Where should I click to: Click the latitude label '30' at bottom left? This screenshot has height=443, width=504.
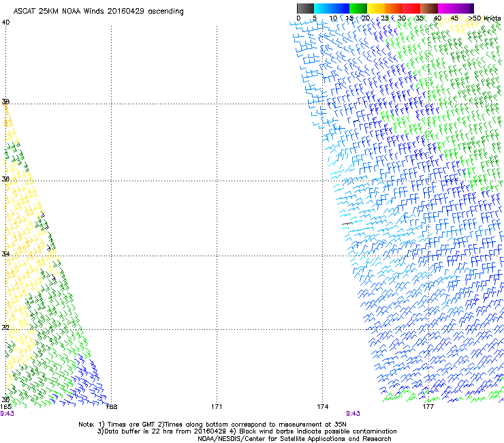coord(5,399)
